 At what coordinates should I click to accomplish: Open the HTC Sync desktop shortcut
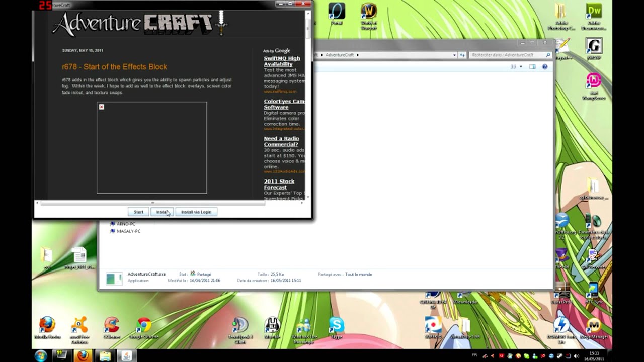click(x=594, y=294)
